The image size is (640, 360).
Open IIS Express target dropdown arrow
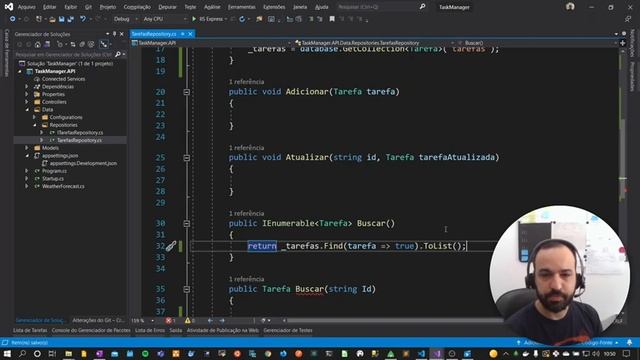tap(226, 19)
